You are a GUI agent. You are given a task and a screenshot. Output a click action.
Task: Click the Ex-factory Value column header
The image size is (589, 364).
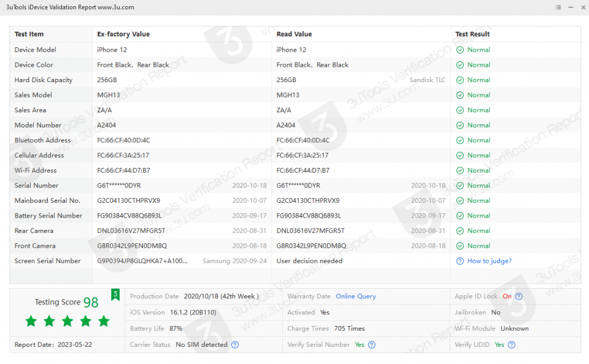point(123,34)
